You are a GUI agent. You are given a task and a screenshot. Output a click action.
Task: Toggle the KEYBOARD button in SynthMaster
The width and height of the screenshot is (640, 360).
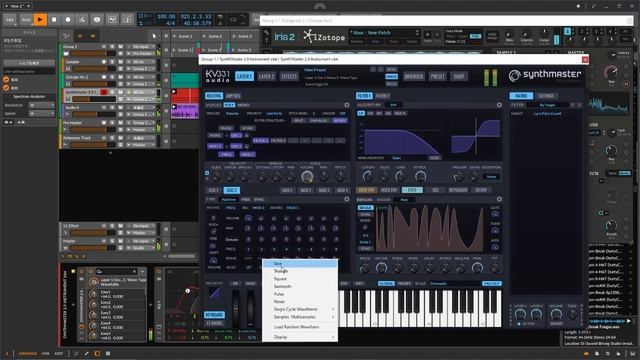(x=214, y=315)
